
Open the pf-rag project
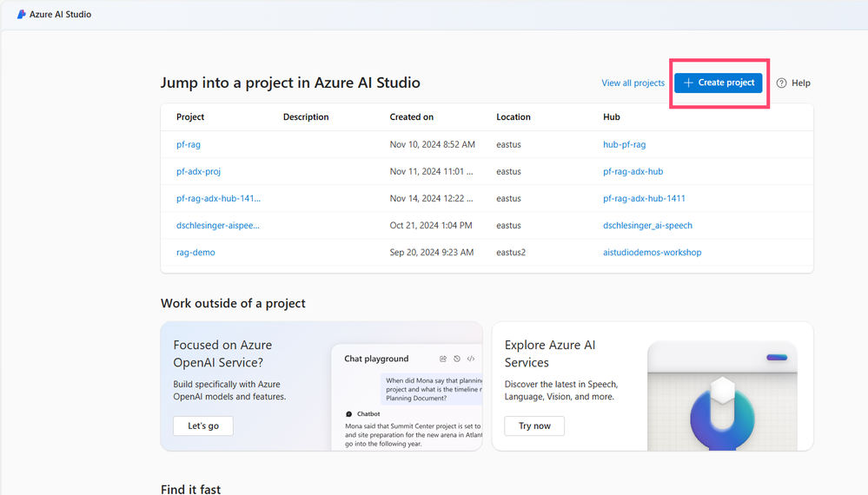click(x=189, y=144)
